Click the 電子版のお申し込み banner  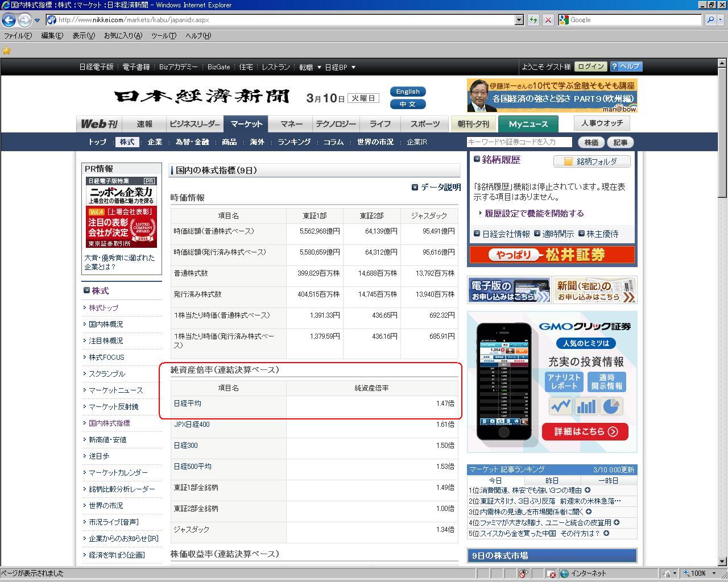tap(509, 290)
